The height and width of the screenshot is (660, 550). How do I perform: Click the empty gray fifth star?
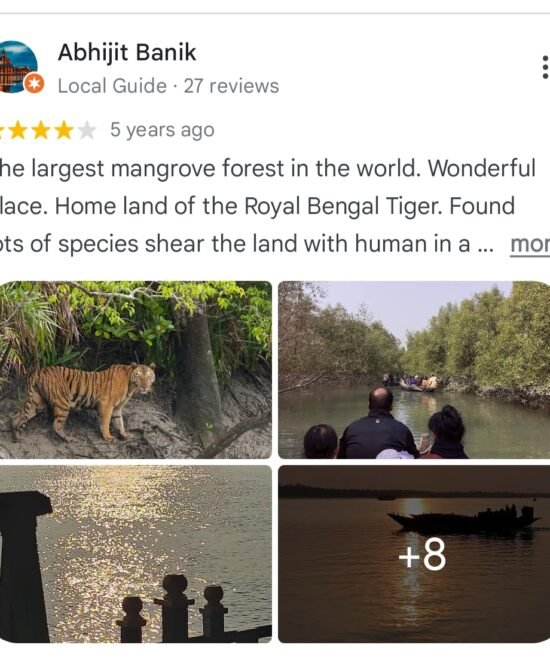[x=87, y=130]
